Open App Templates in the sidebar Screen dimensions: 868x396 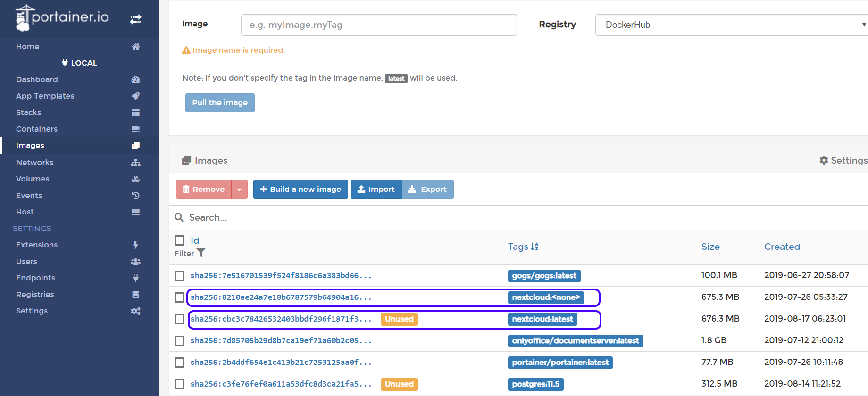45,96
